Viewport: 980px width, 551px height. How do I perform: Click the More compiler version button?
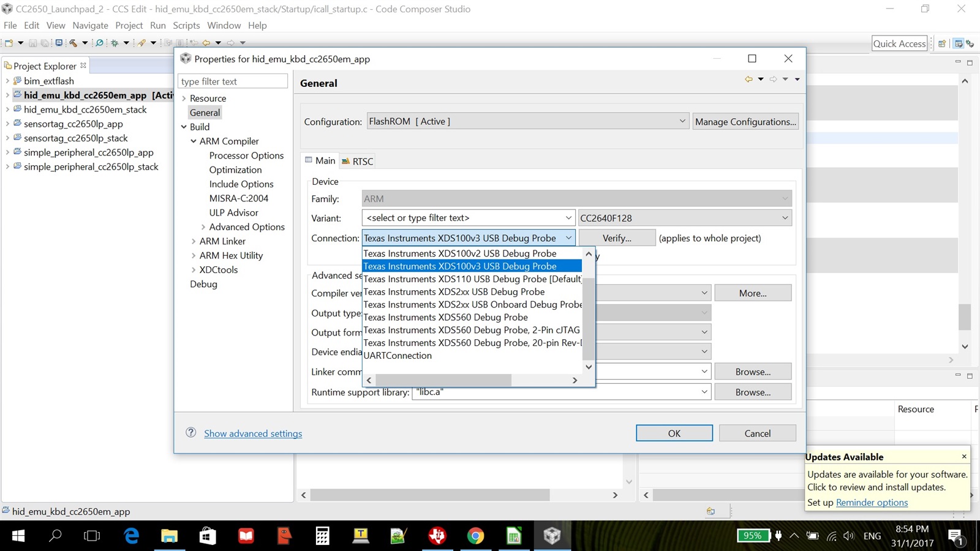click(753, 293)
